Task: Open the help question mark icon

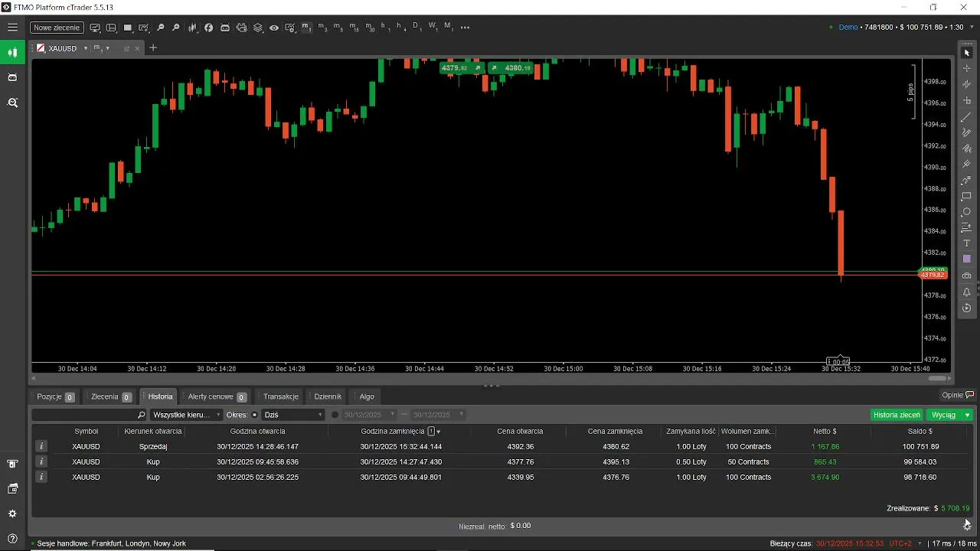Action: tap(12, 539)
